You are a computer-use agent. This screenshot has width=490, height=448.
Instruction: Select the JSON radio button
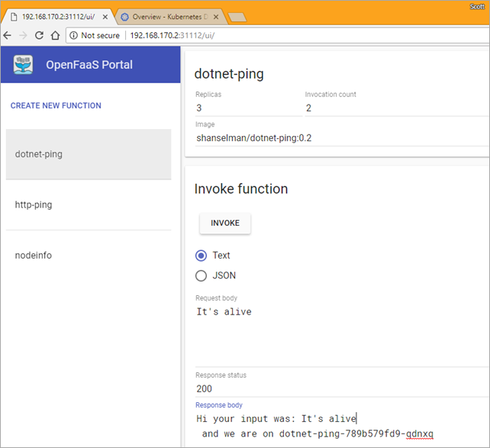click(x=201, y=276)
